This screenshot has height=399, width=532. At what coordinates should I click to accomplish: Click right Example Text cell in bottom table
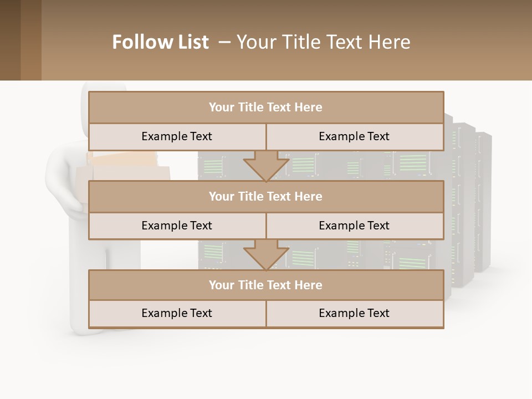[x=354, y=313]
